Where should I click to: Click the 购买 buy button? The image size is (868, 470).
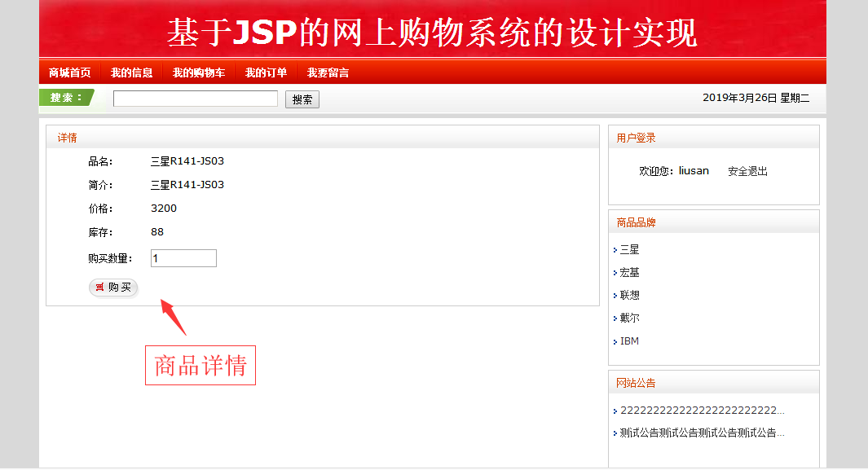tap(113, 288)
